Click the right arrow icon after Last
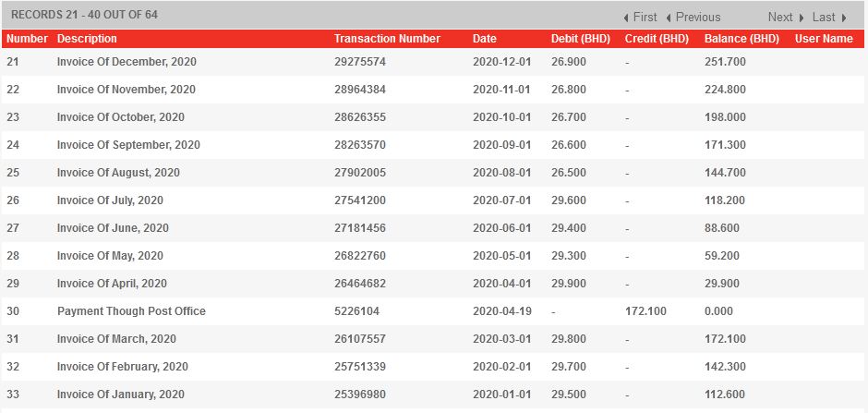 (844, 18)
